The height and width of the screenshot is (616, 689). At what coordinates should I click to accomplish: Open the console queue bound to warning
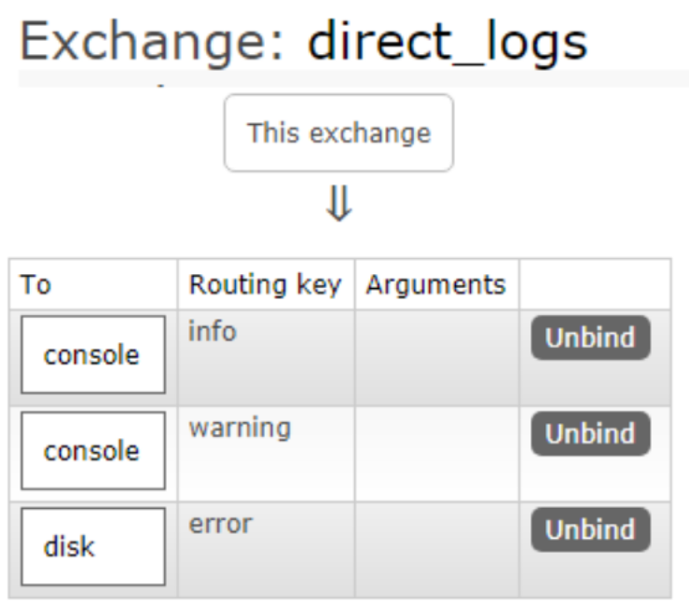[x=92, y=451]
